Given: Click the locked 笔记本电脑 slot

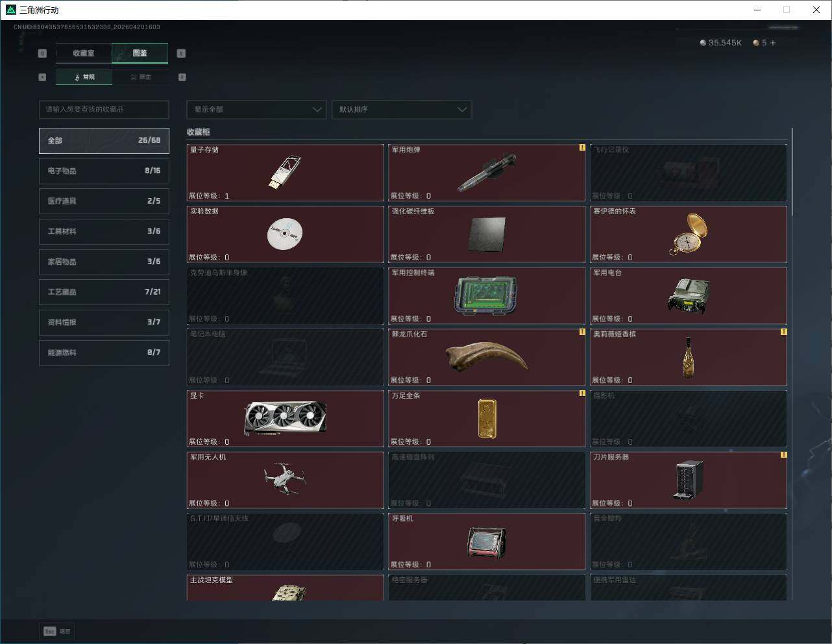Looking at the screenshot, I should point(285,357).
